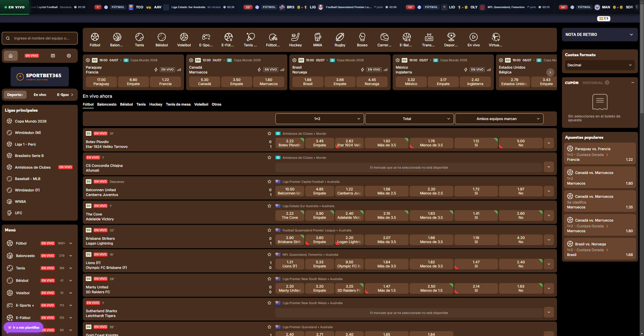Switch to the Baloncesto live tab
Screen dimensions: 644x336
(x=107, y=104)
